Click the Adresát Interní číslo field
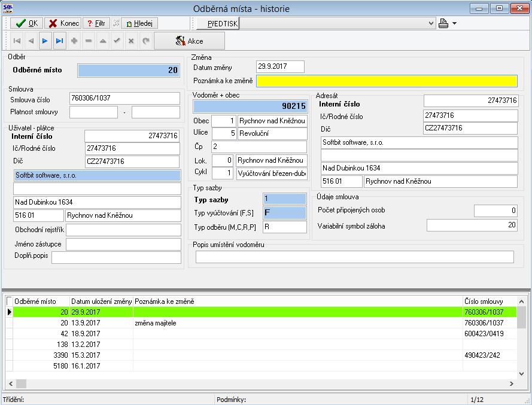The height and width of the screenshot is (405, 532). tap(471, 101)
